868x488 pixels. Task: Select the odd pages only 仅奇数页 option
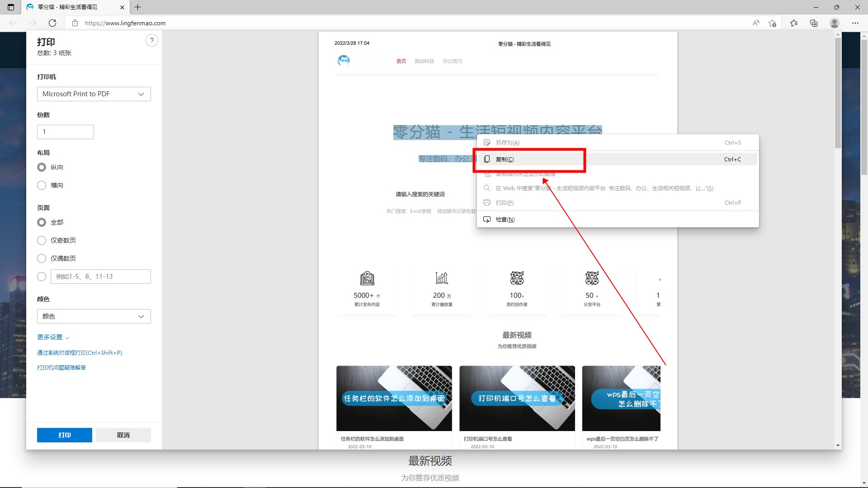pos(42,240)
